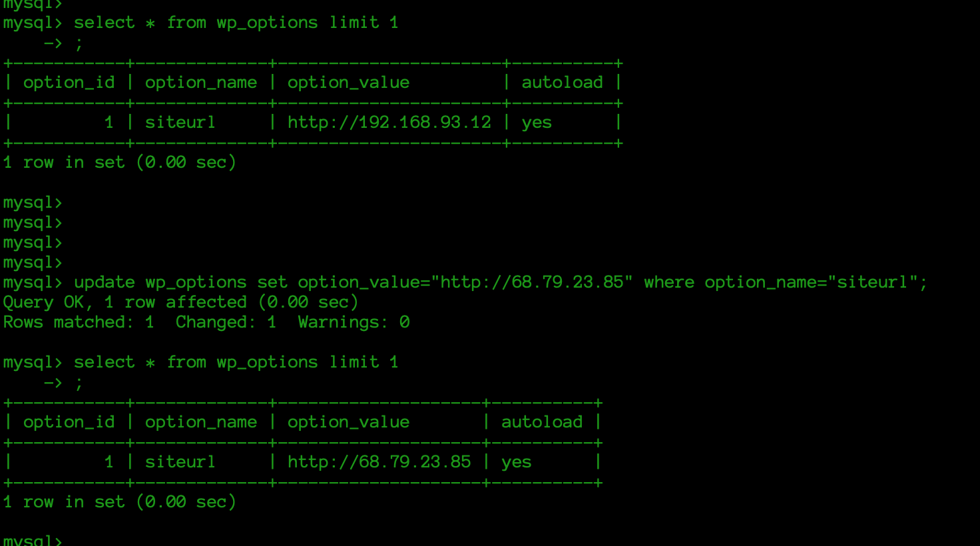Image resolution: width=980 pixels, height=546 pixels.
Task: Click the option_name header in first table
Action: (201, 83)
